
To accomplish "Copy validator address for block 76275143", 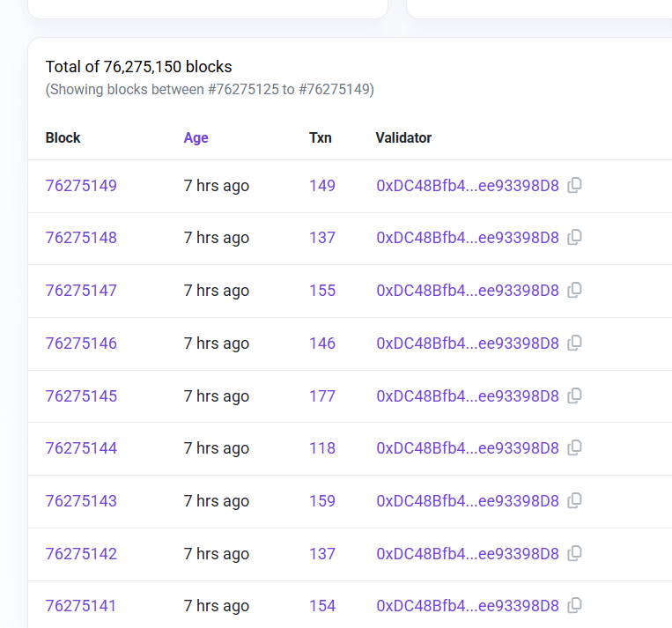I will click(574, 500).
